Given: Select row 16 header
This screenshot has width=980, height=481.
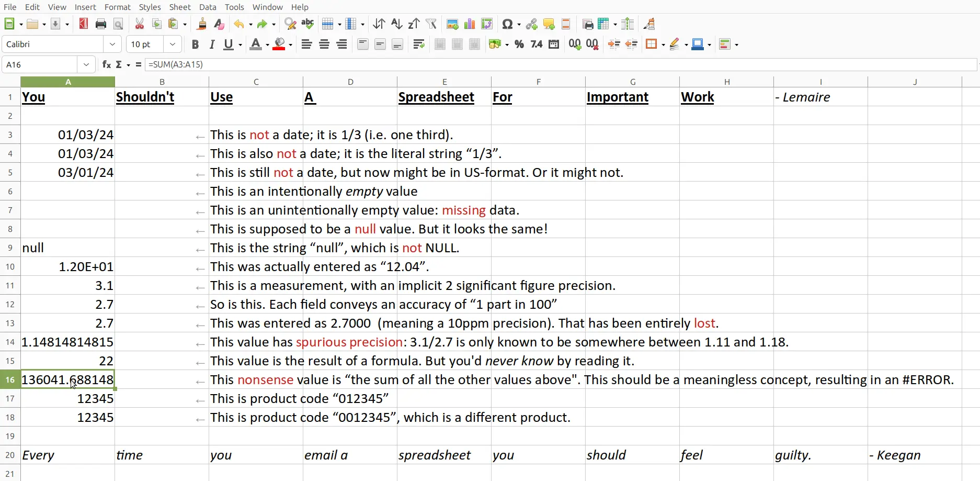Looking at the screenshot, I should click(x=10, y=379).
